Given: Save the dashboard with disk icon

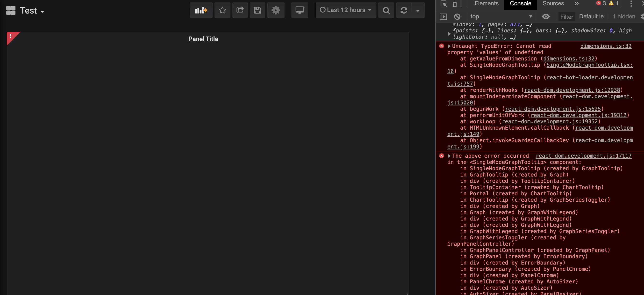Looking at the screenshot, I should pos(257,10).
